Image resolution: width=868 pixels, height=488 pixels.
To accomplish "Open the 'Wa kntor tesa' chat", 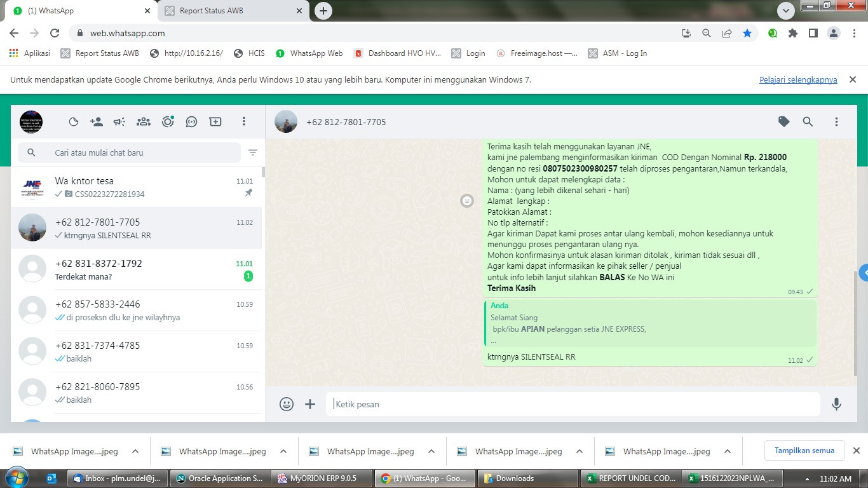I will click(x=137, y=187).
